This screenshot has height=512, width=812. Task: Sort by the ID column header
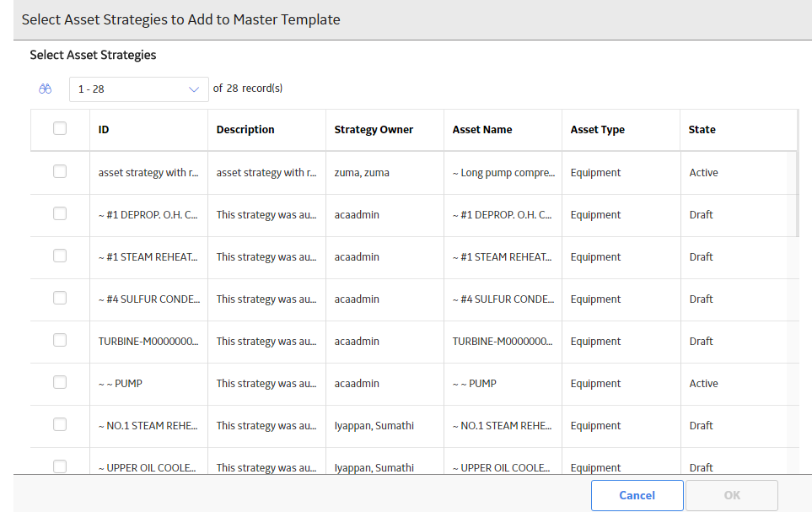pyautogui.click(x=104, y=130)
